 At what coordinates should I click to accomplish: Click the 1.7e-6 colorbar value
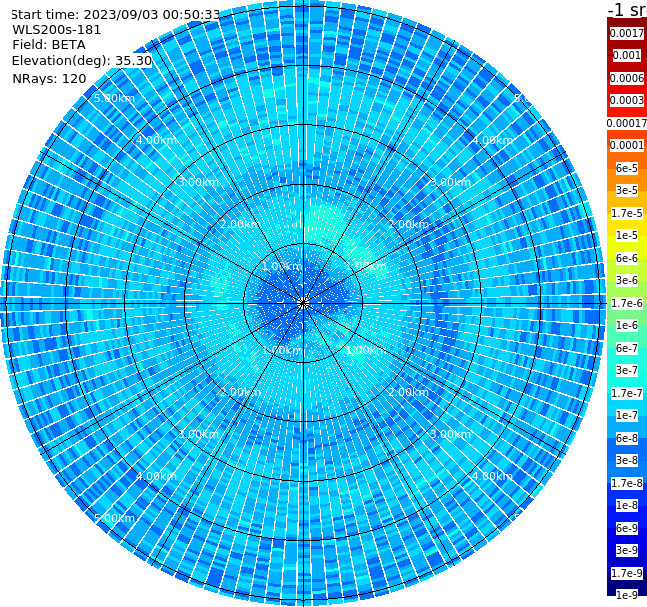627,303
